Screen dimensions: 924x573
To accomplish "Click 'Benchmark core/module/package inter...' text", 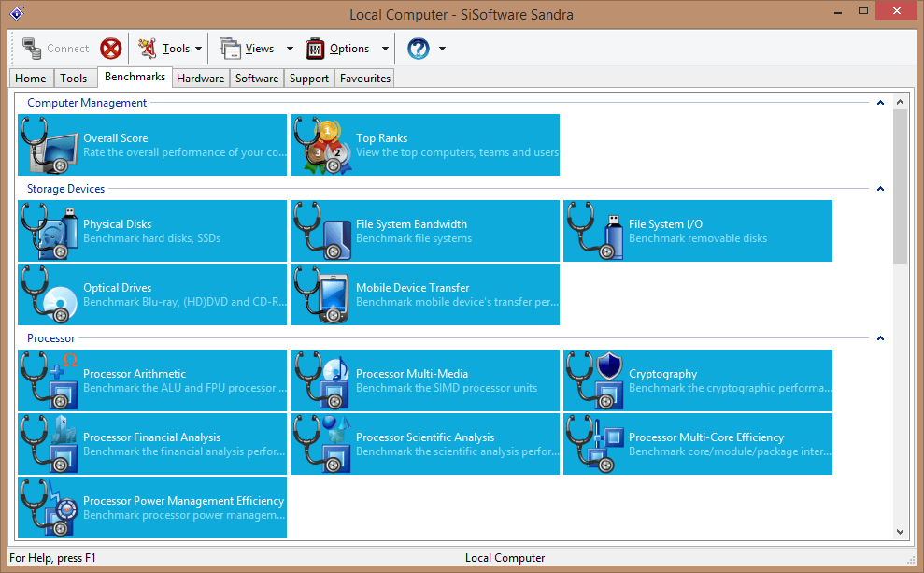I will pos(730,452).
